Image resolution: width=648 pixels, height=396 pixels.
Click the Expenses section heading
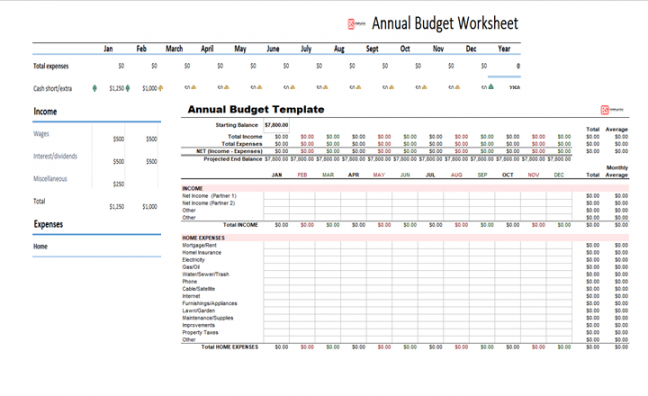[48, 224]
